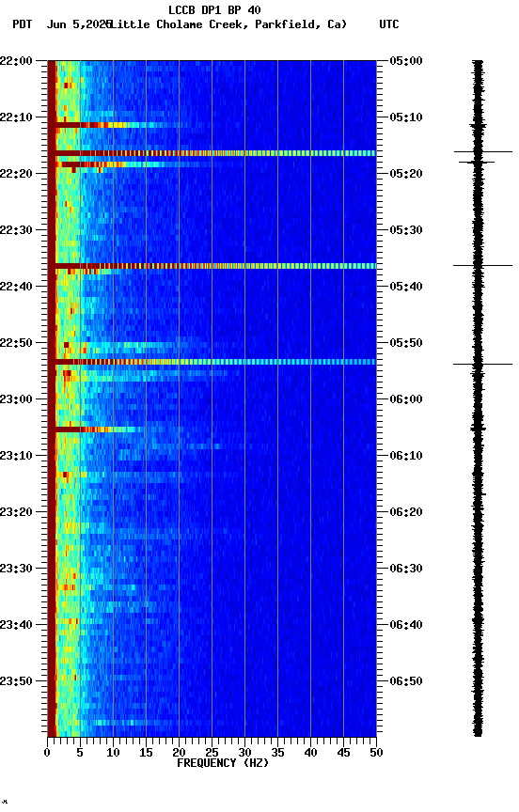Click the 05:50 UTC time label
This screenshot has width=519, height=812.
(x=406, y=343)
